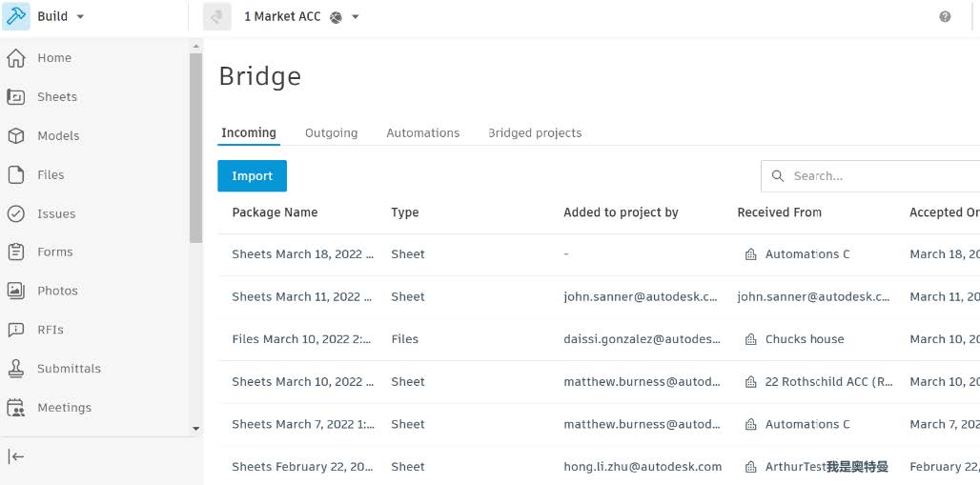Click Chucks house in Received From column
Image resolution: width=980 pixels, height=485 pixels.
tap(805, 339)
